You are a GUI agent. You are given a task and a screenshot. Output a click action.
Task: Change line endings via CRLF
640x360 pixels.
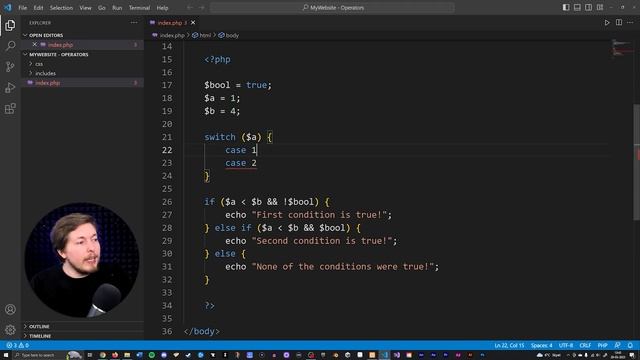585,345
